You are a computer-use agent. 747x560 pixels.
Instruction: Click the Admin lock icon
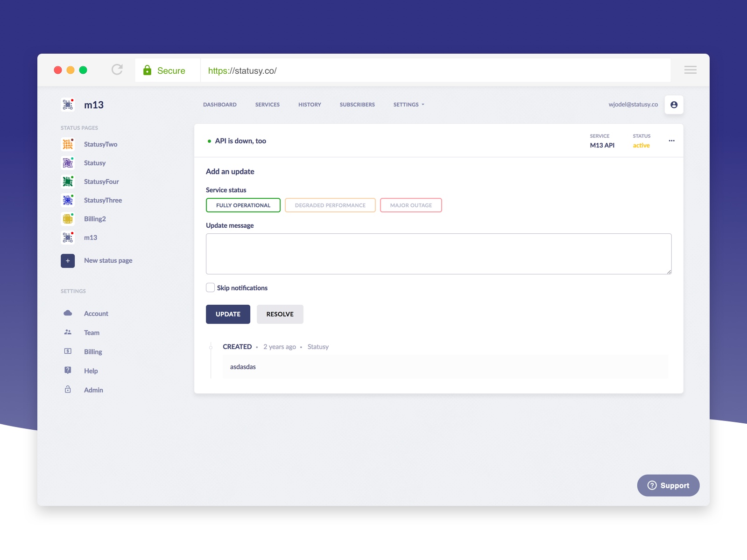coord(68,389)
